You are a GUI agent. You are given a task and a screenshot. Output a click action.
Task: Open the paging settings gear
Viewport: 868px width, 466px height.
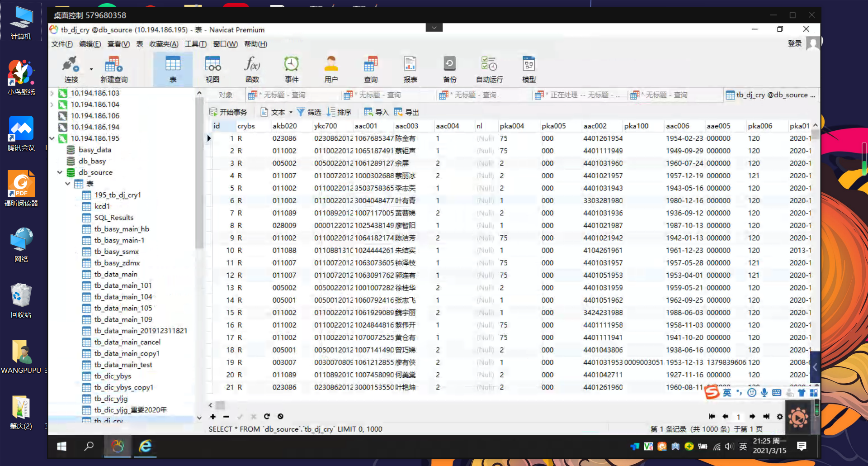point(780,416)
